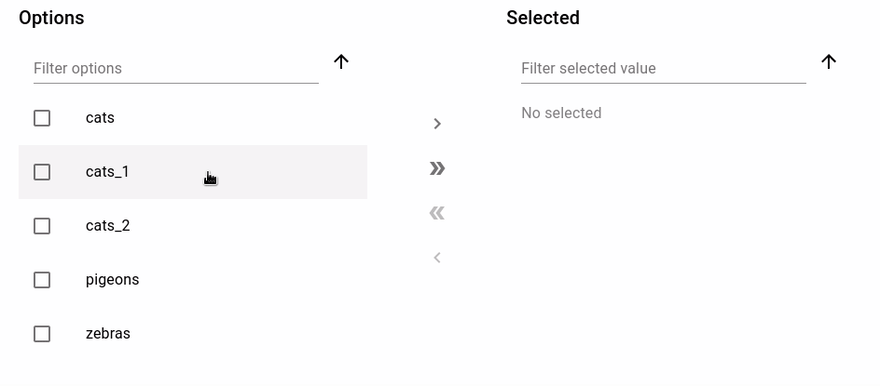Pick the cats_2 item text
Image resolution: width=880 pixels, height=386 pixels.
pyautogui.click(x=108, y=226)
